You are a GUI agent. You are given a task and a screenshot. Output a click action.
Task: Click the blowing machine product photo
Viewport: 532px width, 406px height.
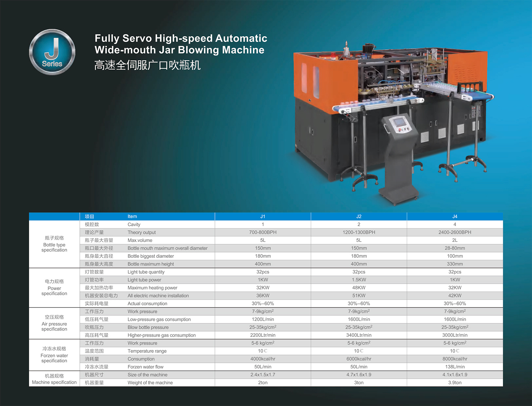click(x=393, y=122)
